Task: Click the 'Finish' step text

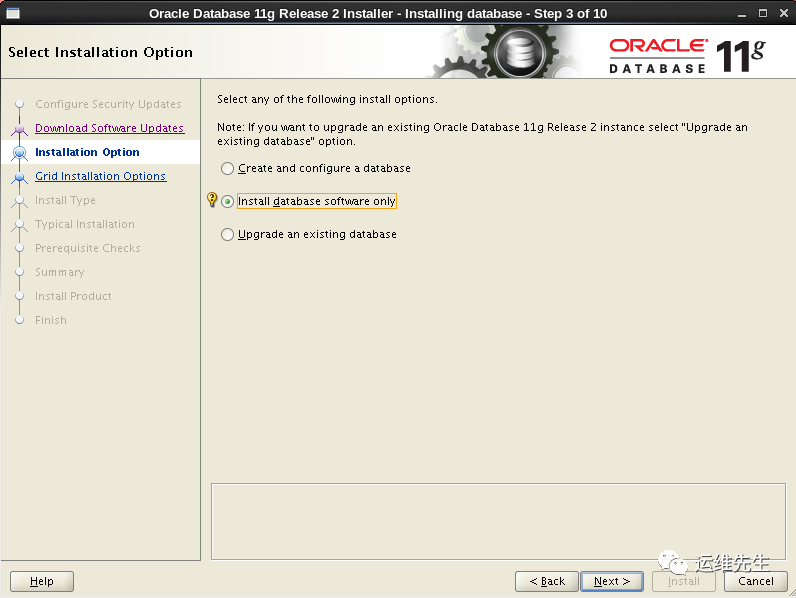Action: coord(51,320)
